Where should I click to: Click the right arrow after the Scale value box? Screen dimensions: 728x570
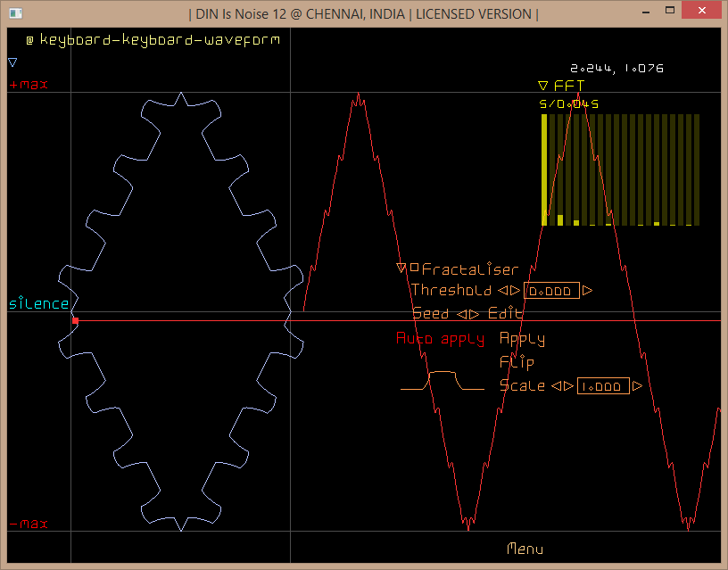pos(636,386)
